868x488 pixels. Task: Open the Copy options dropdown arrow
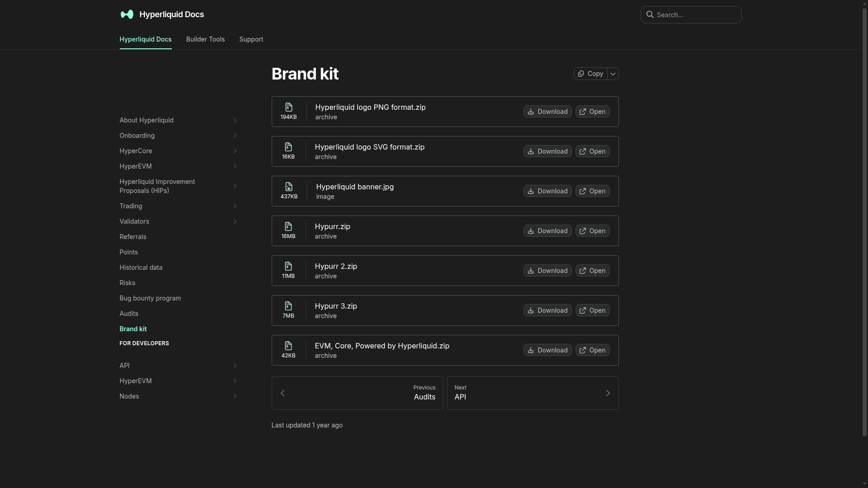click(x=613, y=74)
